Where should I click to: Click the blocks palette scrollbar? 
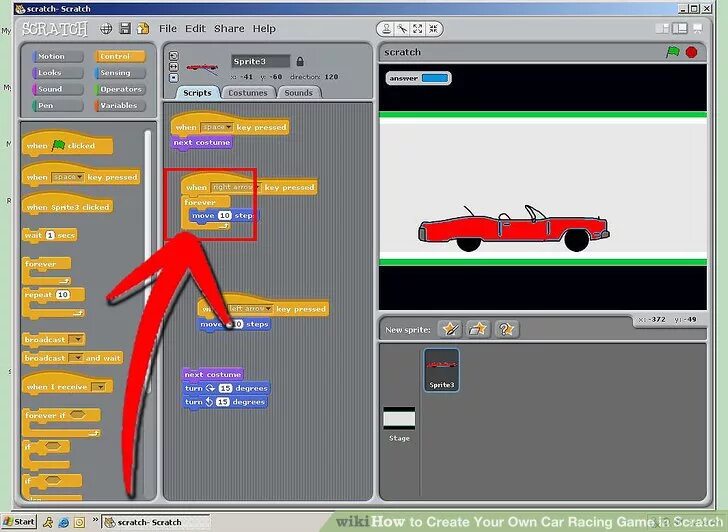coord(148,260)
